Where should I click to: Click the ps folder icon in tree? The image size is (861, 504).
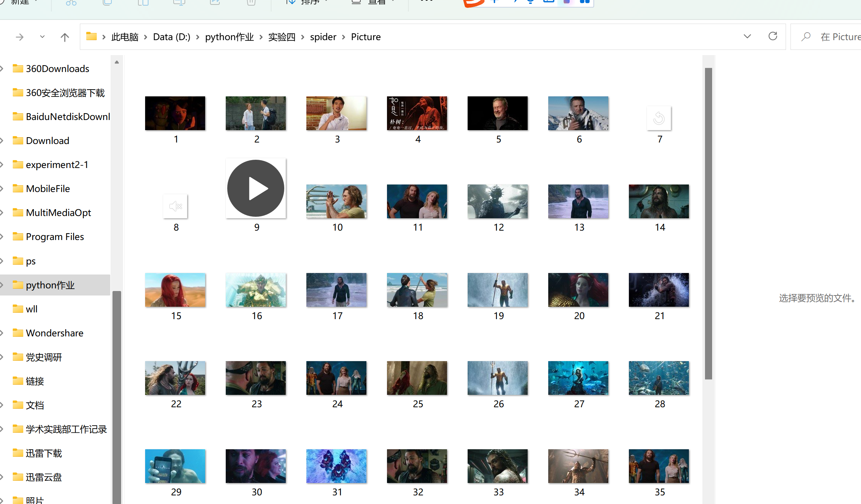coord(18,261)
